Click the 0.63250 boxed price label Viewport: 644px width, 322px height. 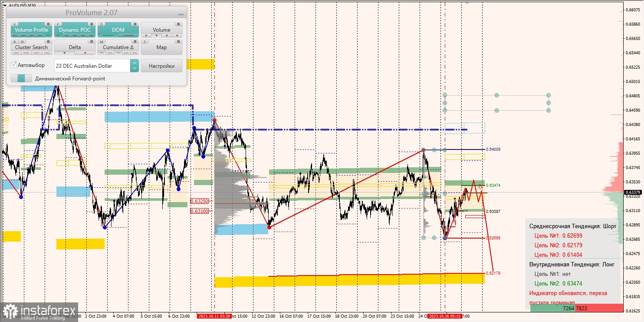coord(199,201)
